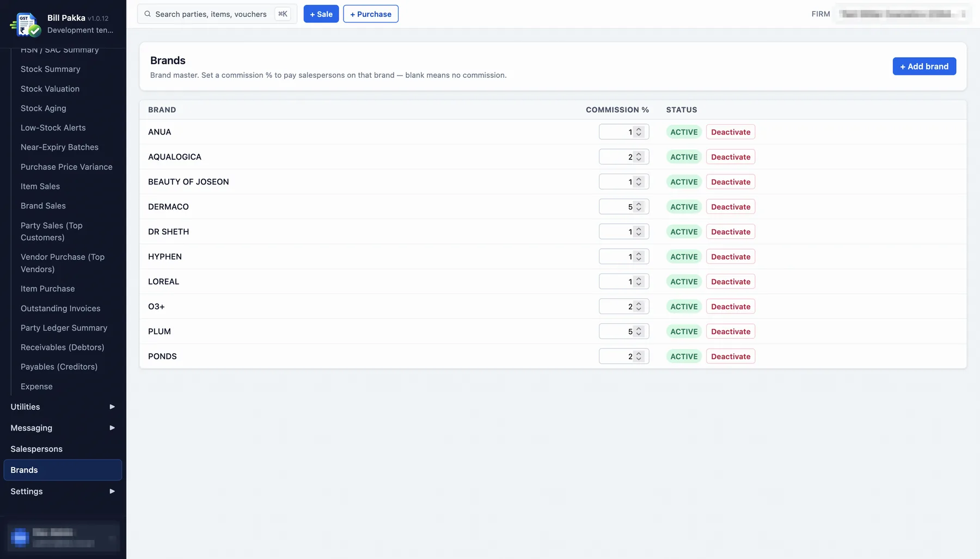
Task: Click the DERMACO commission stepper arrows
Action: pyautogui.click(x=639, y=207)
